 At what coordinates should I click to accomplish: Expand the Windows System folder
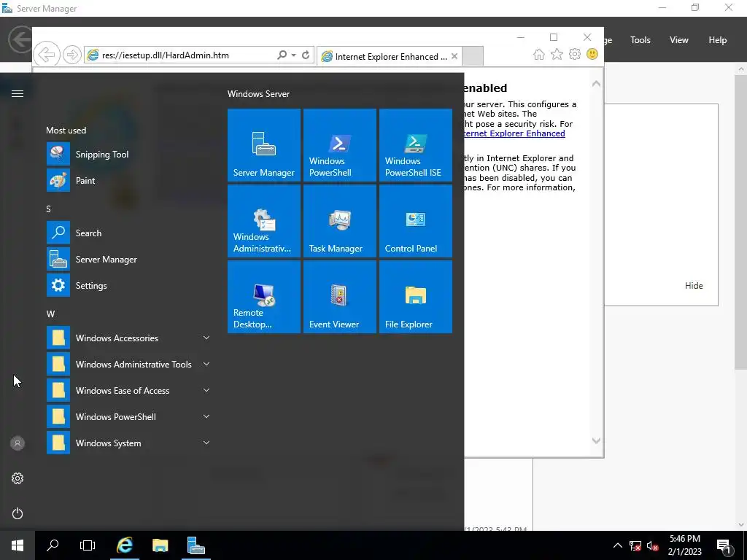pos(206,443)
